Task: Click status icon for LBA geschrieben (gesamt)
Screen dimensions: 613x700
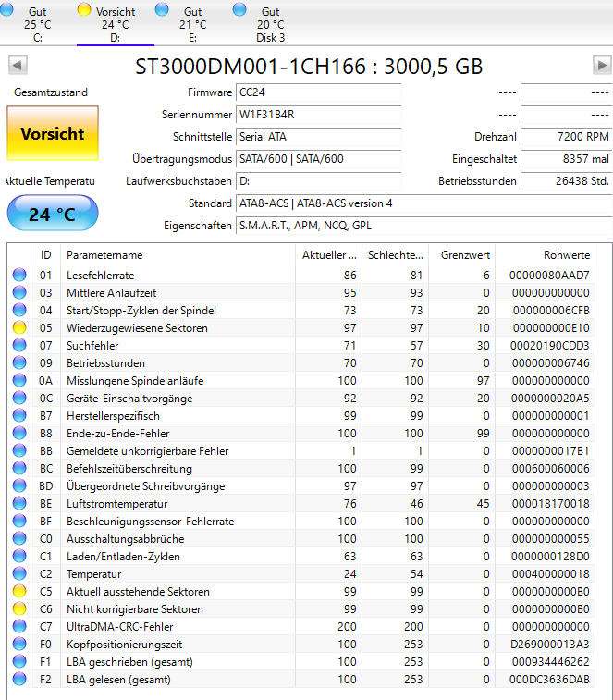Action: [19, 661]
